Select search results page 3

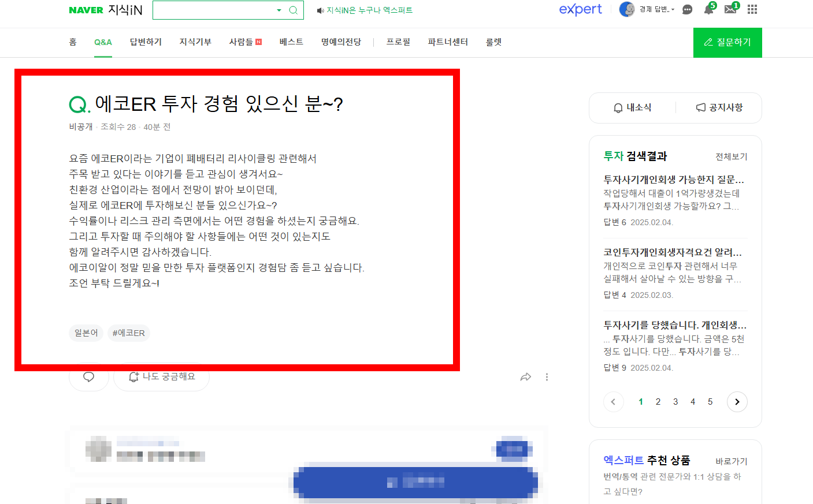click(x=675, y=402)
